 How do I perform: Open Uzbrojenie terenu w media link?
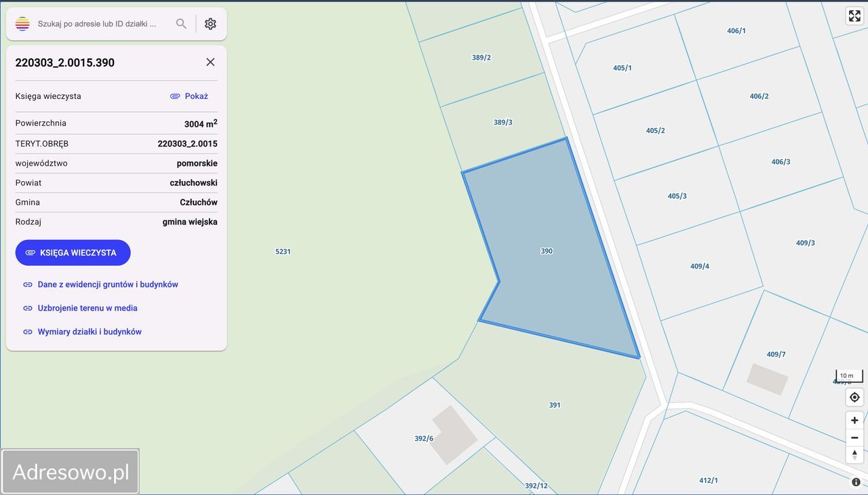[87, 308]
